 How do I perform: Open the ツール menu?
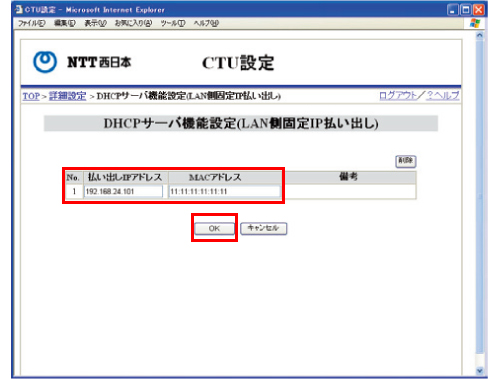click(173, 23)
